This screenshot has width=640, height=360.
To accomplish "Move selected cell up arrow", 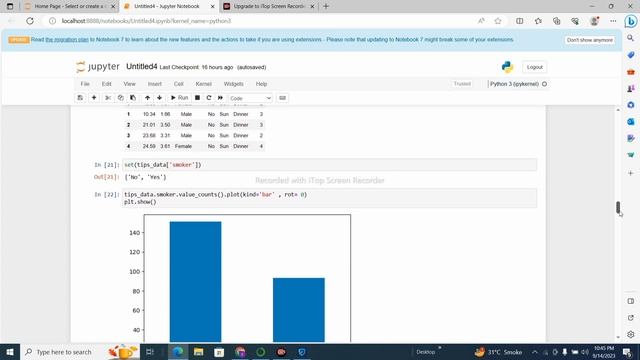I will click(147, 98).
